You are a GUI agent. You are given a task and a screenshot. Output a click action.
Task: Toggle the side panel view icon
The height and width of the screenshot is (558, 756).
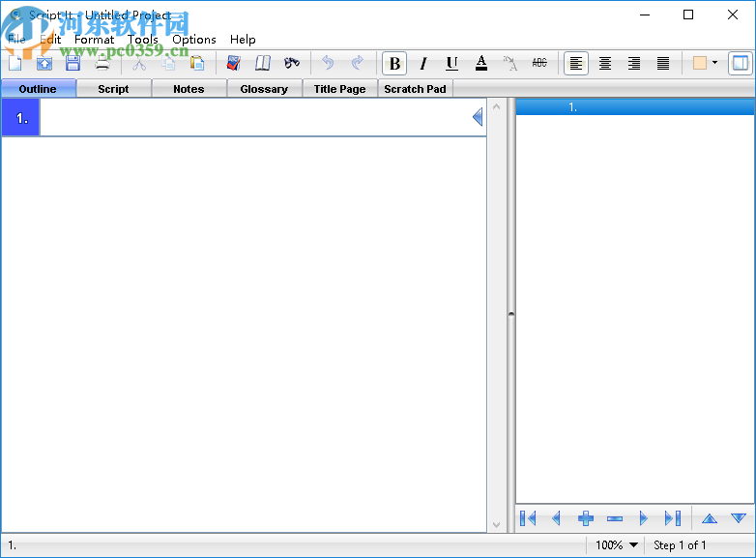(x=741, y=63)
